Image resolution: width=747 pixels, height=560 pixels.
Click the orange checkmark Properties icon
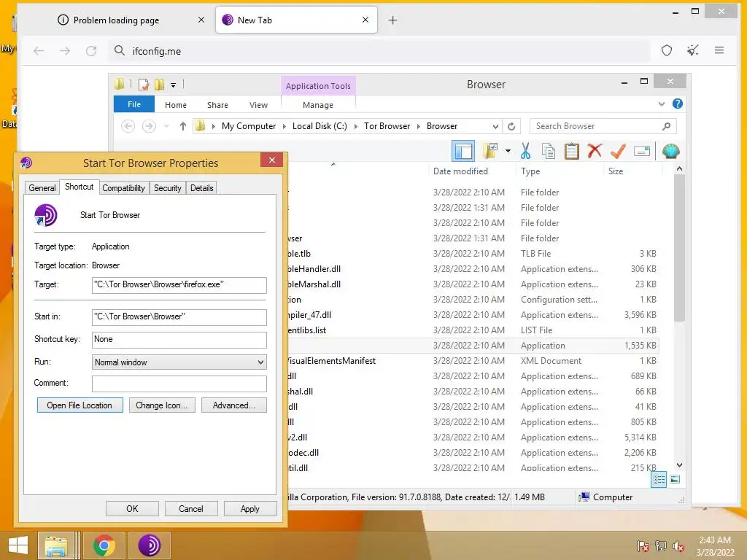[x=618, y=152]
